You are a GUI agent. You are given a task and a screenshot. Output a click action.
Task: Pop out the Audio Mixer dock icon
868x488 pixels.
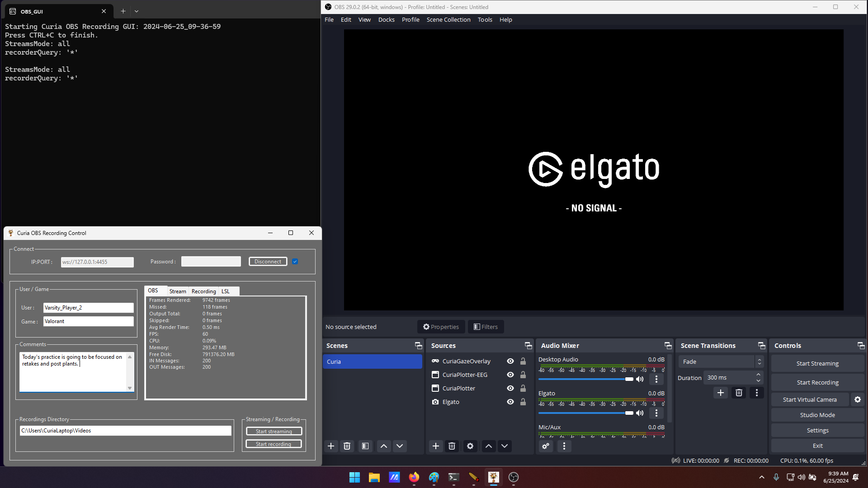pos(668,346)
